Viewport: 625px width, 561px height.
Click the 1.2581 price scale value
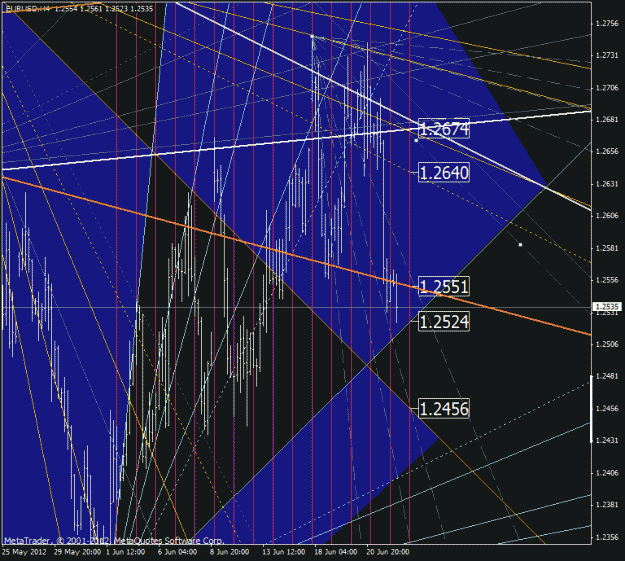pos(607,248)
